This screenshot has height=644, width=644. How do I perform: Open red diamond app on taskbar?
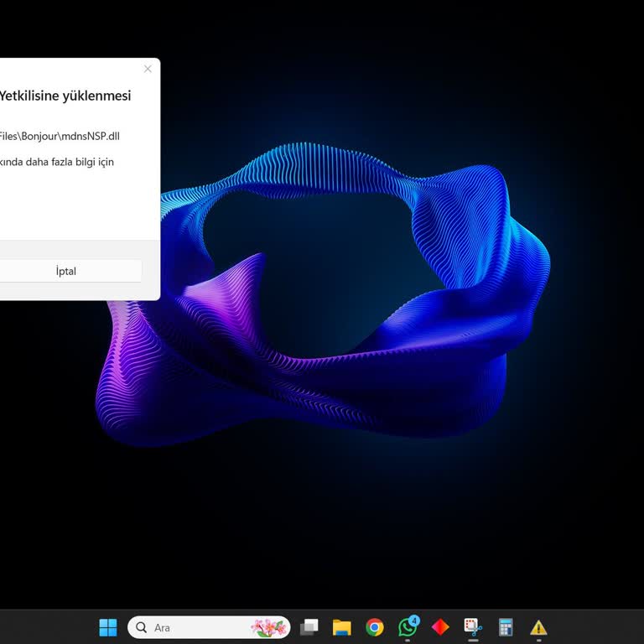click(x=440, y=627)
